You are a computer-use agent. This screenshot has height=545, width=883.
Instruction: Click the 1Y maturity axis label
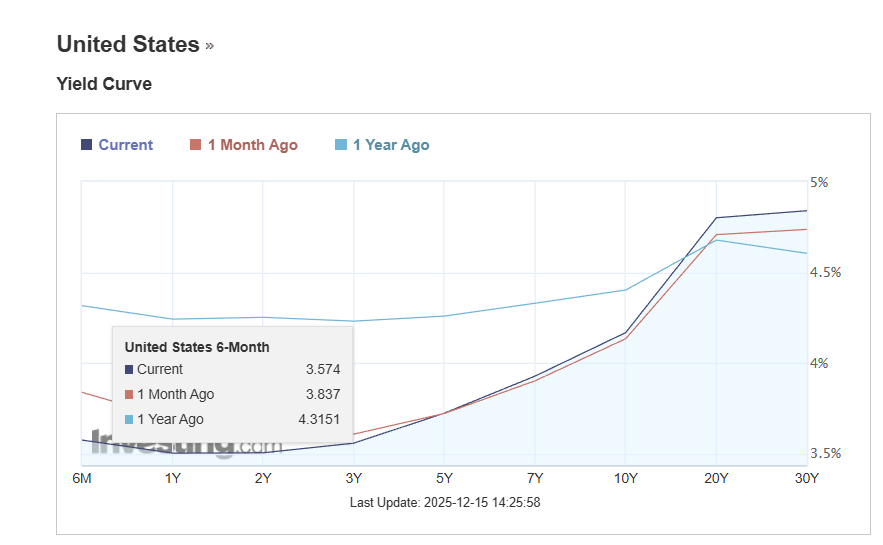pos(173,478)
